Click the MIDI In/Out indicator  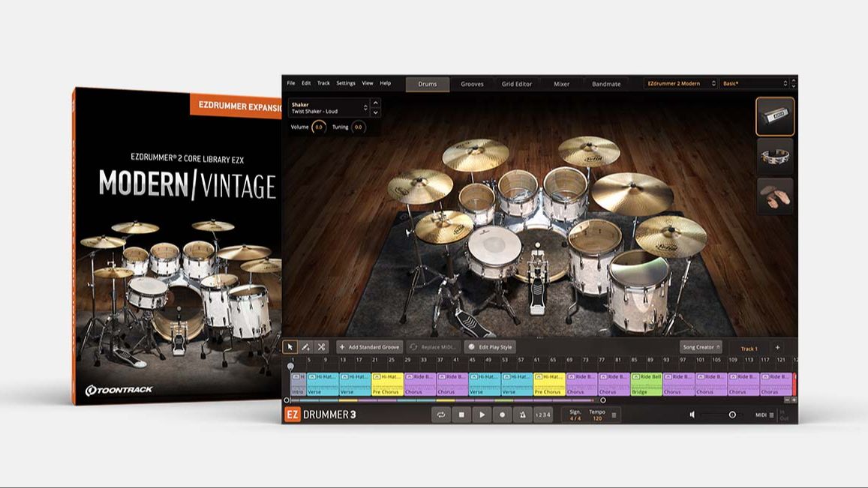tap(783, 415)
